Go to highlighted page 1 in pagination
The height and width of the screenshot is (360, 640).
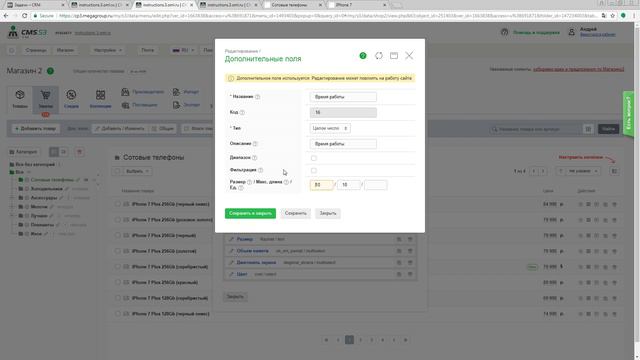tap(349, 340)
